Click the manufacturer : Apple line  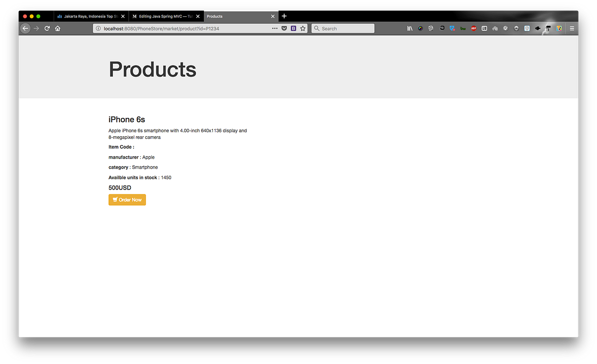(131, 157)
